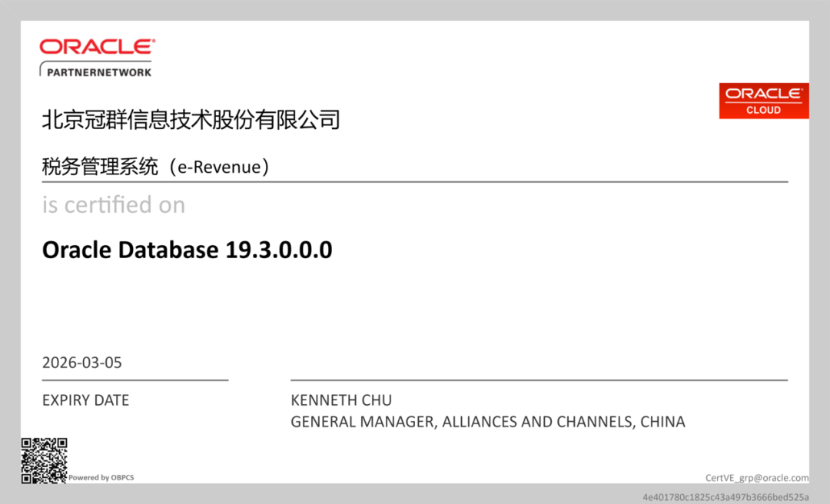Select 'Oracle Database 19.3.0.0.0' heading
Screen dimensions: 830x504
(188, 250)
